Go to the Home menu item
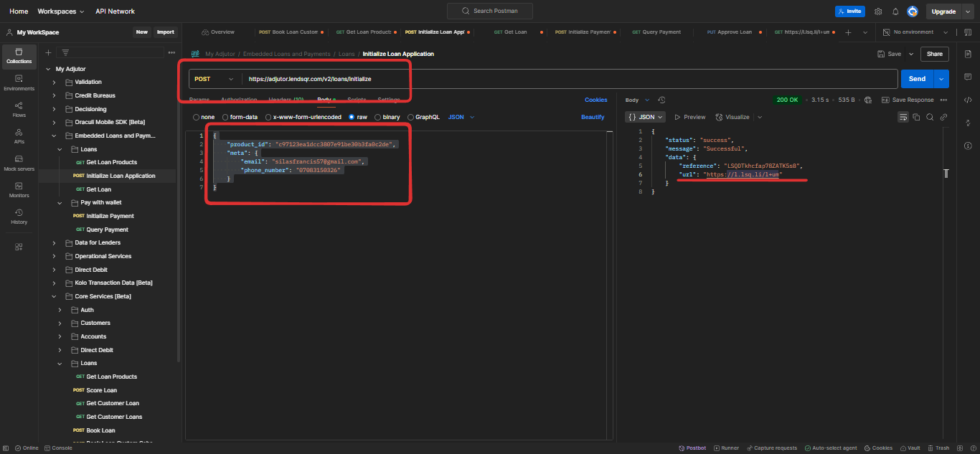This screenshot has height=454, width=980. tap(19, 11)
